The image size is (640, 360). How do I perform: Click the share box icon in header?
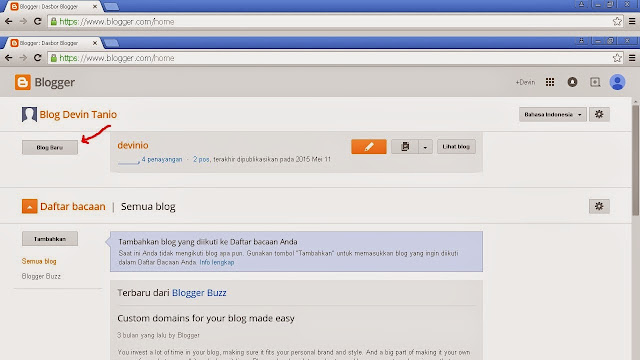pyautogui.click(x=595, y=82)
